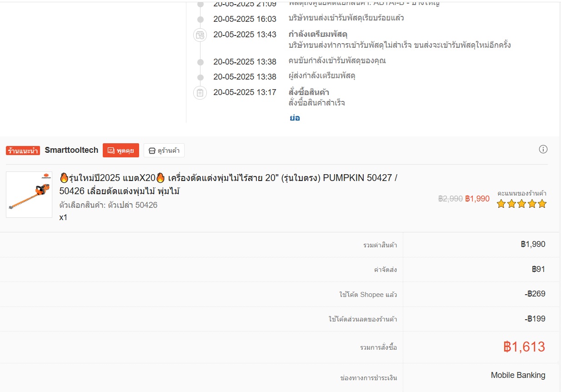Click the clipboard icon for order placed
The width and height of the screenshot is (561, 392).
[x=200, y=93]
